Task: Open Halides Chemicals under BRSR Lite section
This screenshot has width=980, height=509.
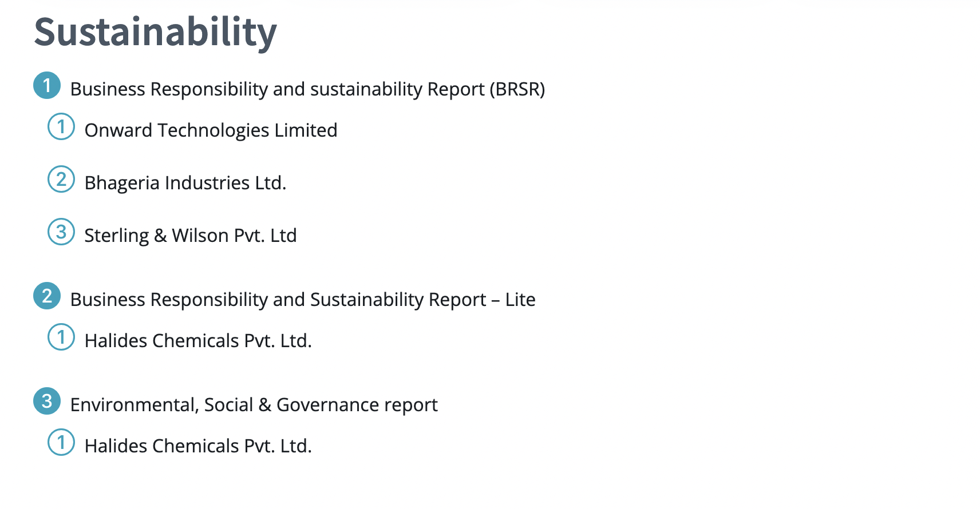Action: [198, 341]
